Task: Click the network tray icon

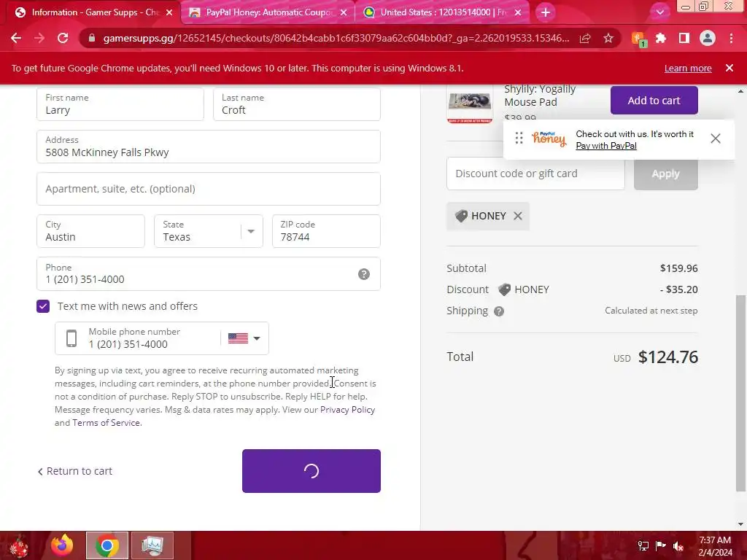Action: tap(643, 545)
